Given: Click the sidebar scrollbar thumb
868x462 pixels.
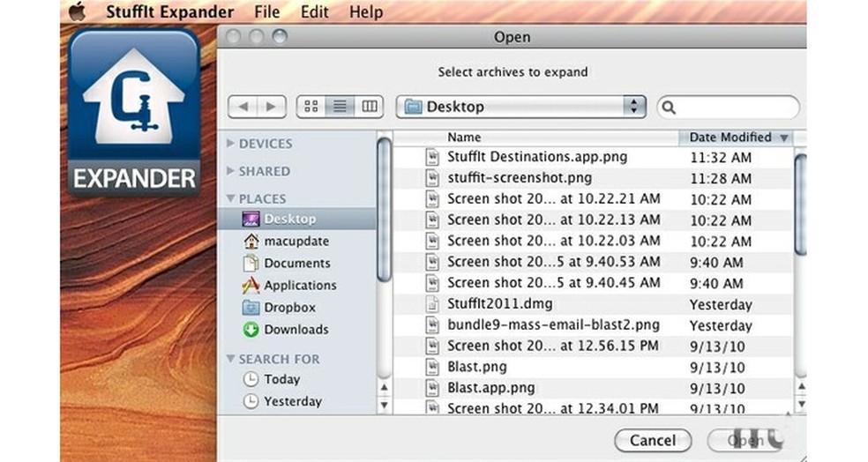Looking at the screenshot, I should pos(385,210).
